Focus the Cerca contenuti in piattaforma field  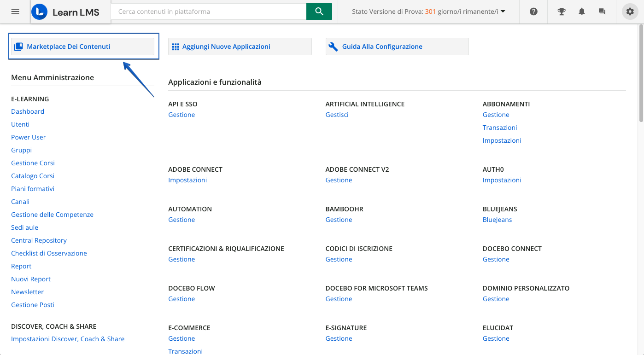209,12
